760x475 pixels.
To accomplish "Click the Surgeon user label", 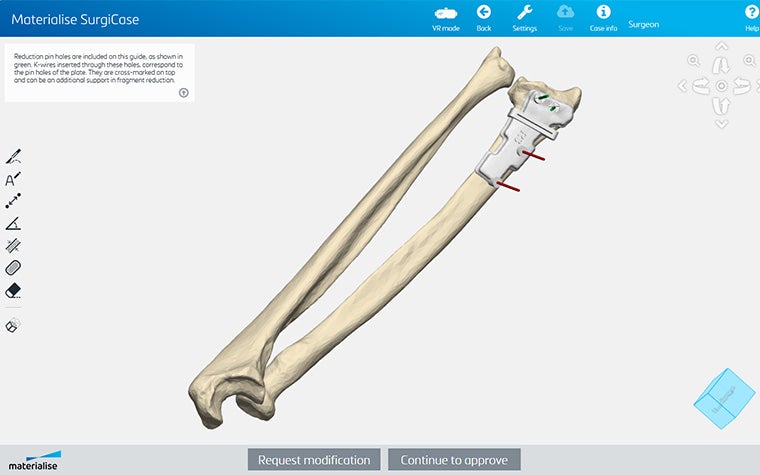I will pos(644,24).
